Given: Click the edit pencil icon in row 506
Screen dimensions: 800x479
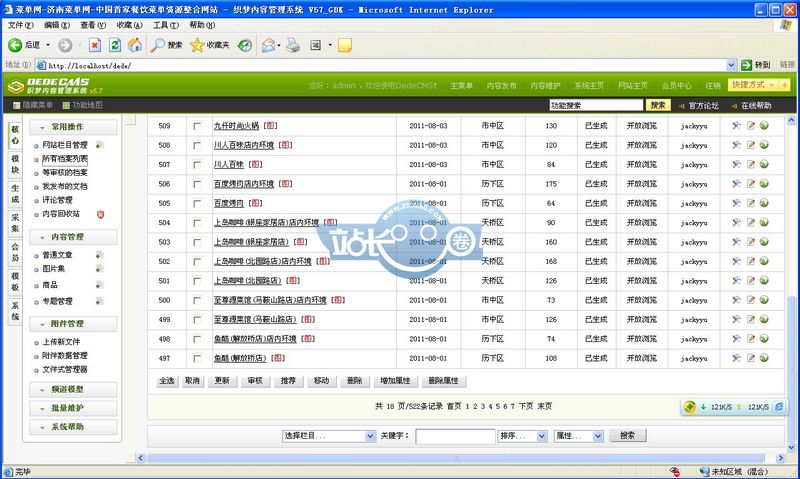Looking at the screenshot, I should pyautogui.click(x=751, y=184).
